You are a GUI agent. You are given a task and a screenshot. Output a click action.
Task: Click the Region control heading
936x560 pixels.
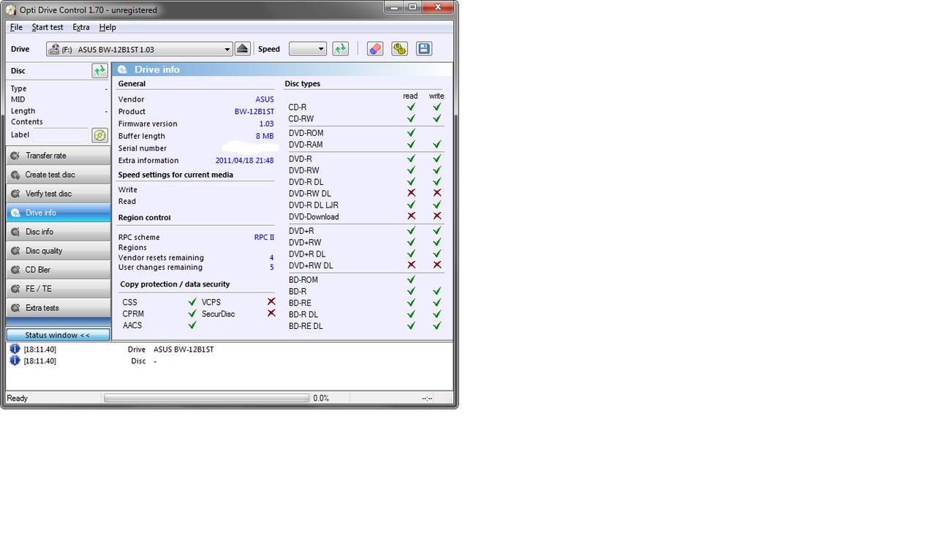[144, 218]
